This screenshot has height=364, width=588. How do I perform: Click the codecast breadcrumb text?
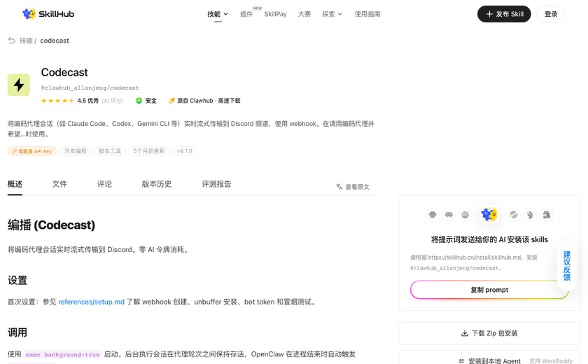[x=55, y=41]
